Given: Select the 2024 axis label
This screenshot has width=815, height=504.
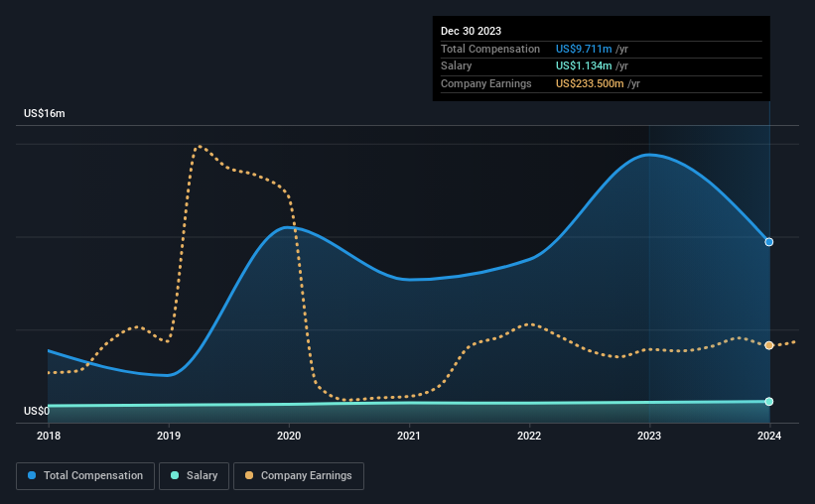Looking at the screenshot, I should point(769,436).
